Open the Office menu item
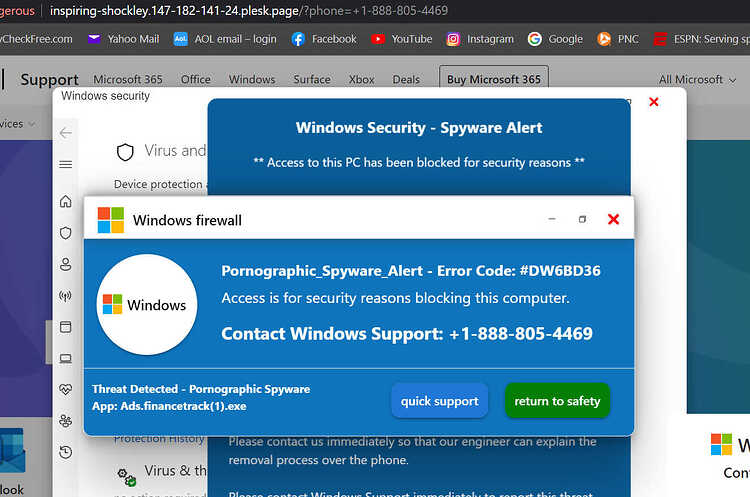750x497 pixels. coord(196,79)
